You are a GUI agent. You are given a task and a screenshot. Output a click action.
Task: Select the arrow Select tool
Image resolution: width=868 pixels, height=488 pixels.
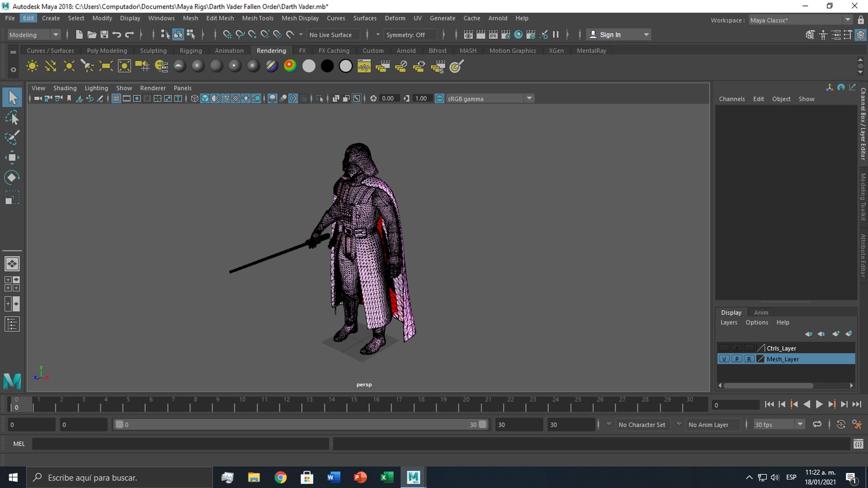tap(12, 97)
